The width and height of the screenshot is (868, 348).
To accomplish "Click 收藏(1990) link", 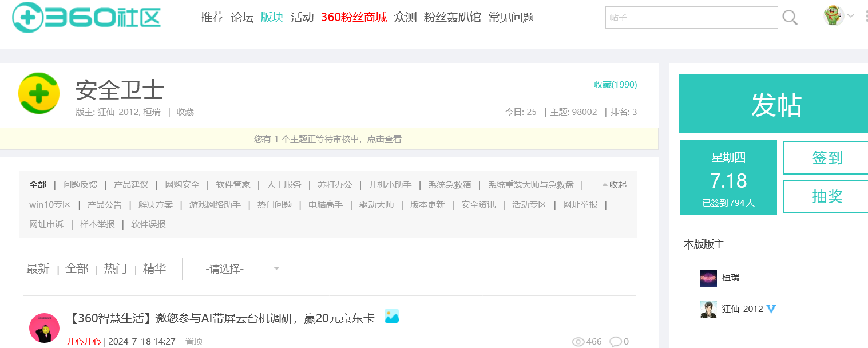I will 616,85.
